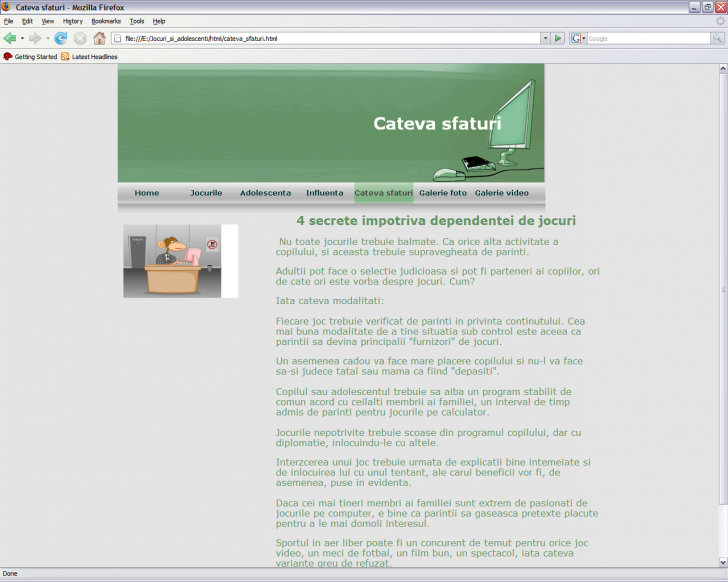Click the Forward arrow button
Viewport: 728px width, 582px height.
click(x=35, y=38)
